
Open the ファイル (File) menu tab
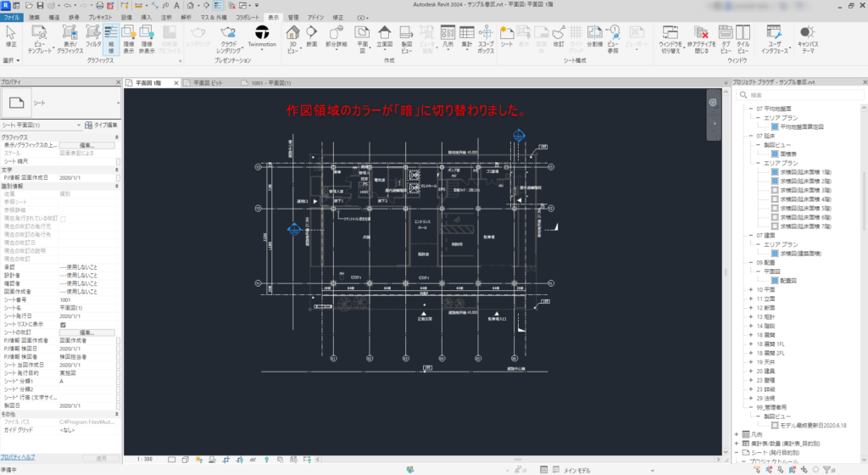[11, 17]
